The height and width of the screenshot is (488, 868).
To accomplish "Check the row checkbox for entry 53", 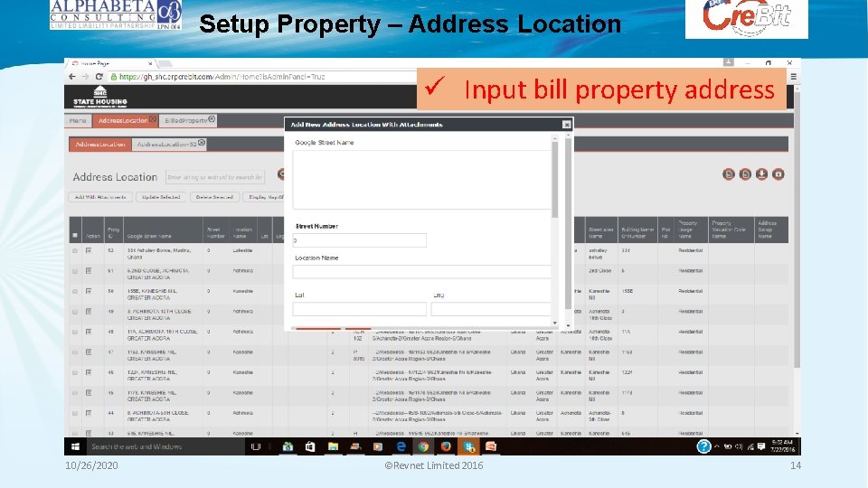I will click(x=75, y=250).
